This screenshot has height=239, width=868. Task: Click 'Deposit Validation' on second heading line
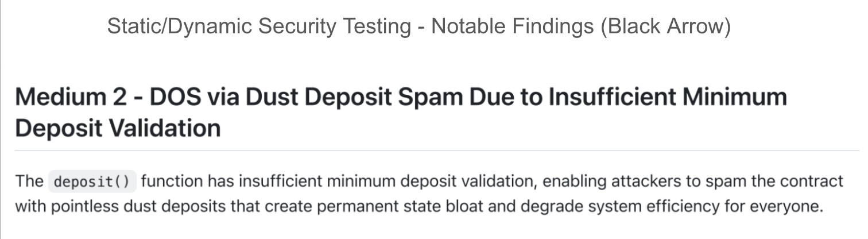[x=118, y=128]
